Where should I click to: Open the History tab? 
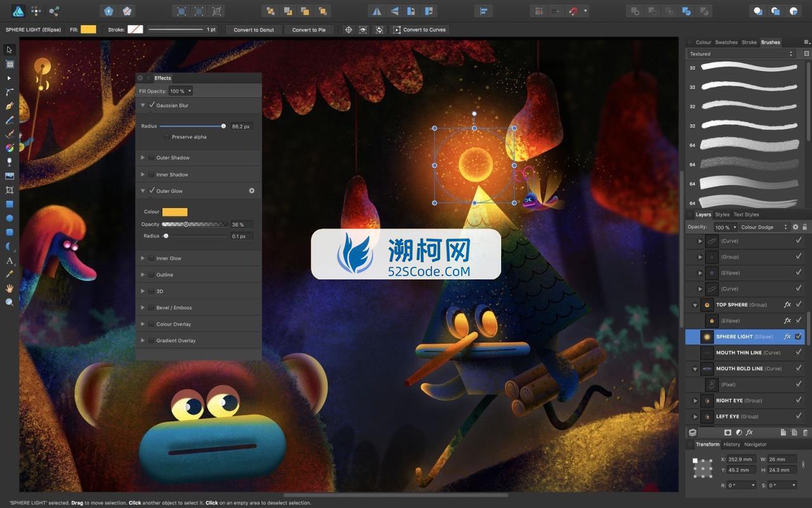tap(731, 444)
